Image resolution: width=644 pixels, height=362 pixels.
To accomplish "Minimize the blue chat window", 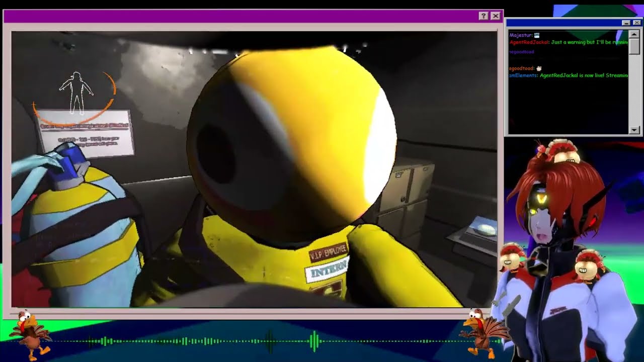I will [x=626, y=23].
